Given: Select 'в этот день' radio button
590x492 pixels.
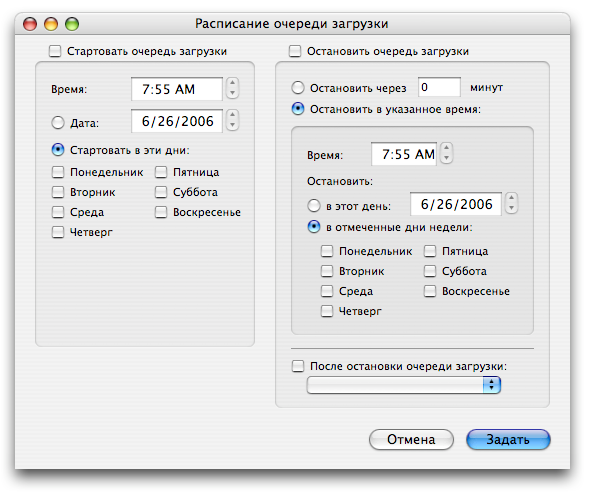Looking at the screenshot, I should point(314,206).
